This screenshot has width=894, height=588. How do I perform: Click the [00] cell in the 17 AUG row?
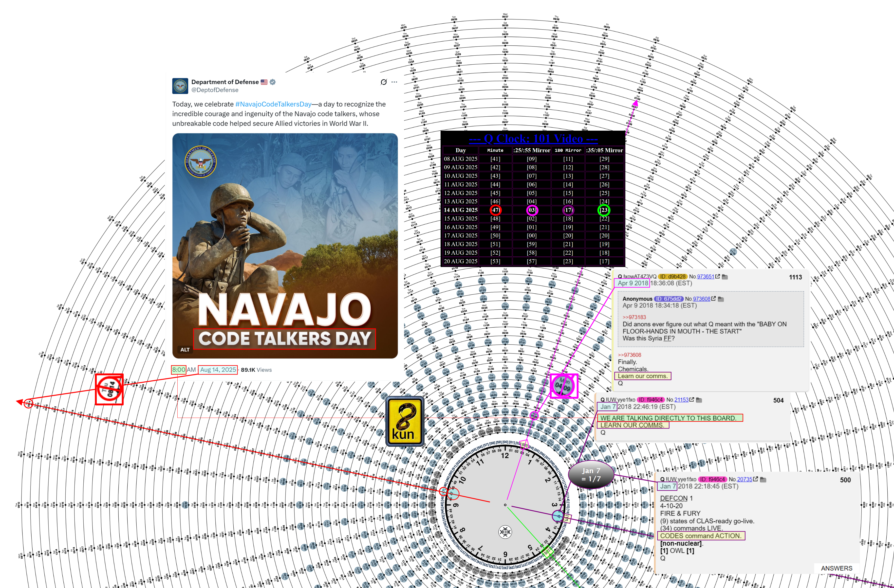pos(532,236)
